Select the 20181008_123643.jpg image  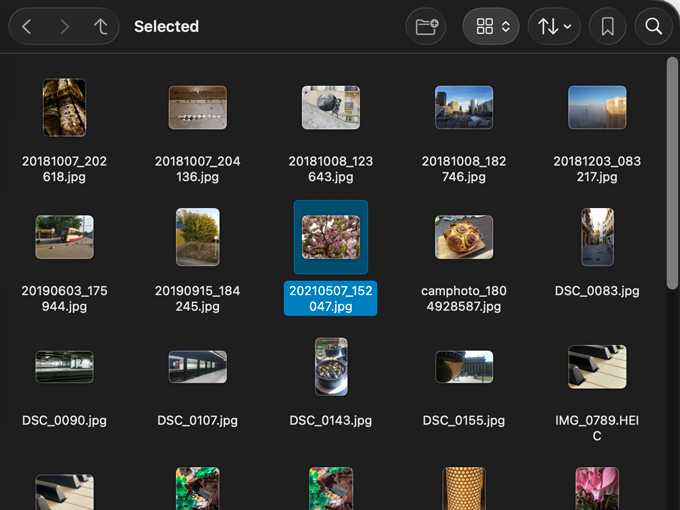tap(331, 108)
